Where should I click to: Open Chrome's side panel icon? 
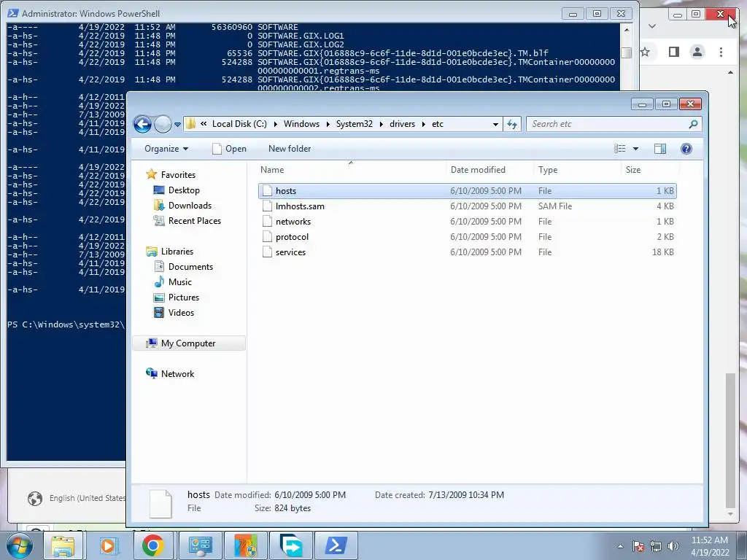[x=673, y=52]
